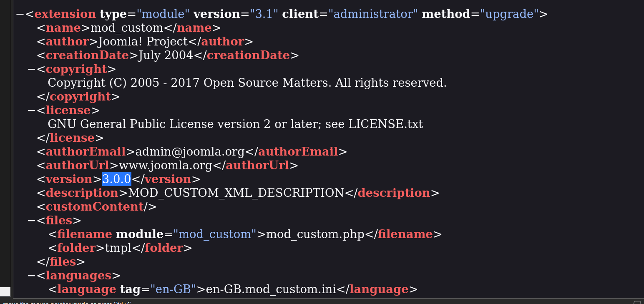The height and width of the screenshot is (304, 644).
Task: Click the Copyright Open Source Matters line
Action: (247, 83)
